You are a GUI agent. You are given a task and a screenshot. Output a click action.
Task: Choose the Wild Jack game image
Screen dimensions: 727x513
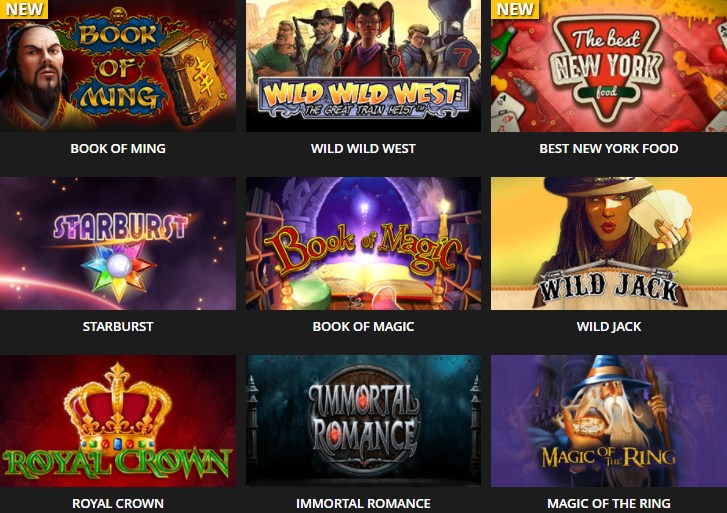[x=609, y=244]
